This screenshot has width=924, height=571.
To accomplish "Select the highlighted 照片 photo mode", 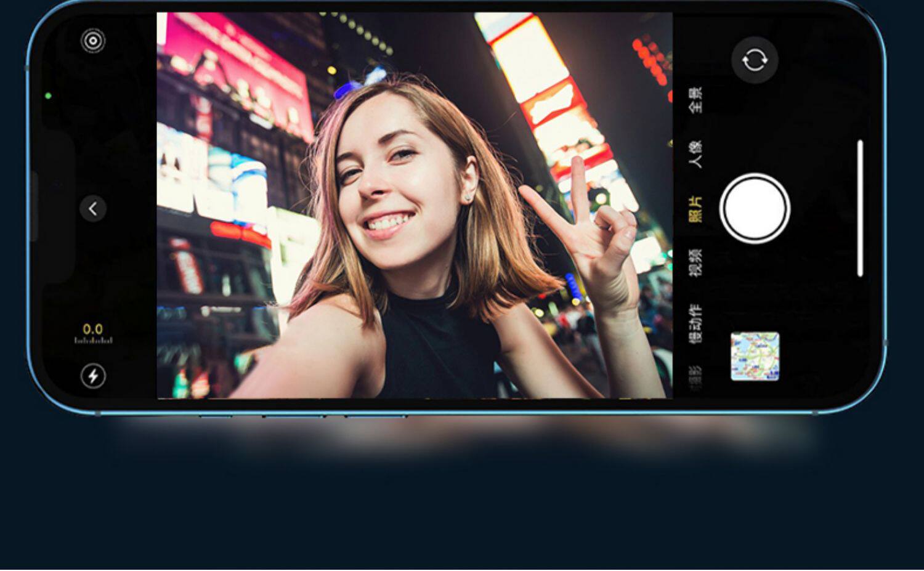I will 695,209.
